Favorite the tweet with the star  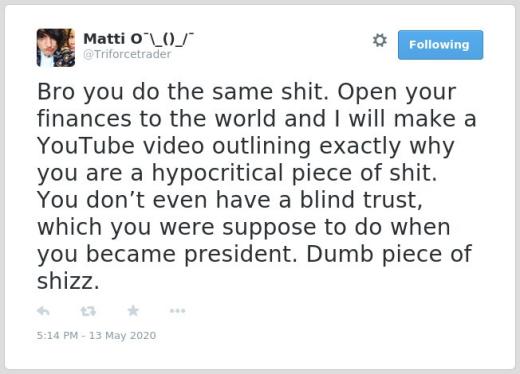133,311
